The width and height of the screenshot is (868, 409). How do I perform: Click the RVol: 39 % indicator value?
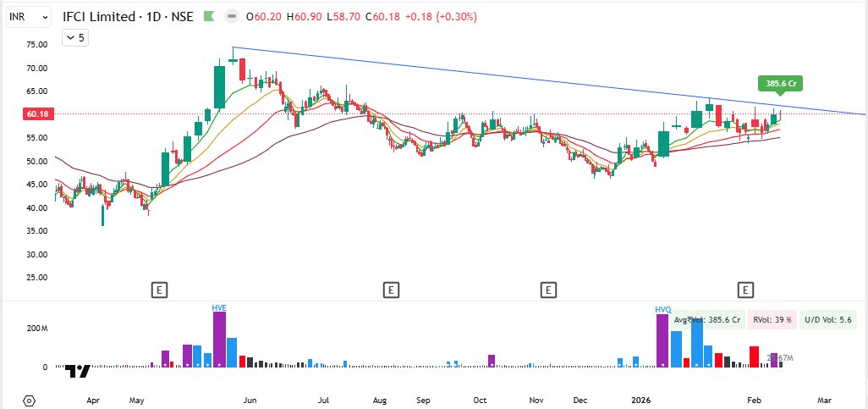[x=772, y=320]
